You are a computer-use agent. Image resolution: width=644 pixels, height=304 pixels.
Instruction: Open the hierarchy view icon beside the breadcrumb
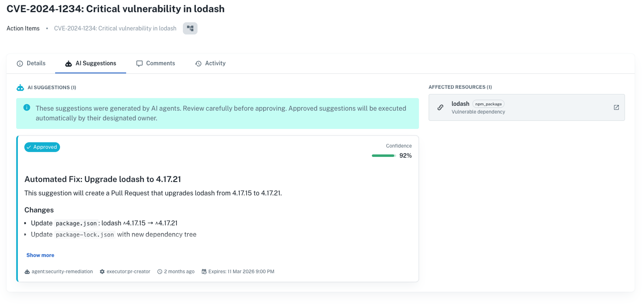coord(190,28)
